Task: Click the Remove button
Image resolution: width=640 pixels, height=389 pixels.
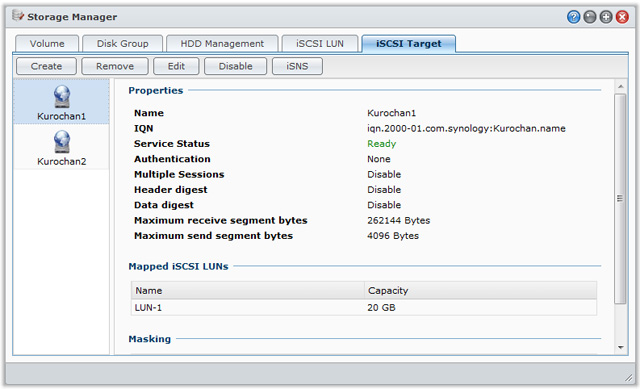Action: tap(115, 66)
